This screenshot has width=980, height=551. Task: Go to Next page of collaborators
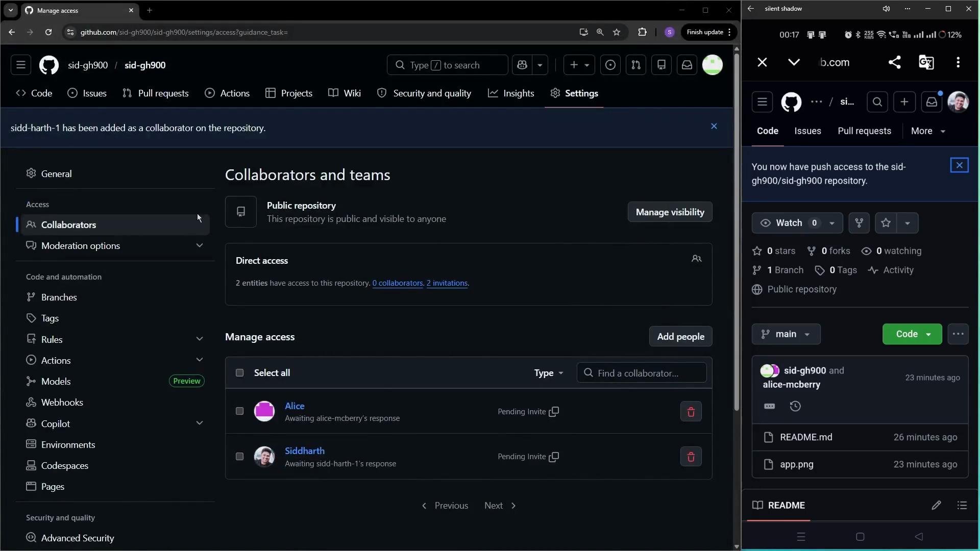(x=500, y=506)
